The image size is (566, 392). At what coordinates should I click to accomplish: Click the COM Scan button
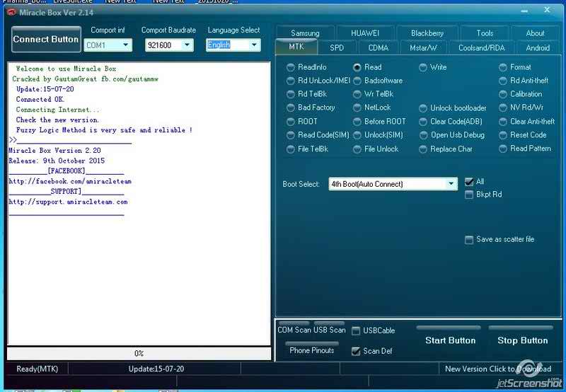(x=294, y=330)
